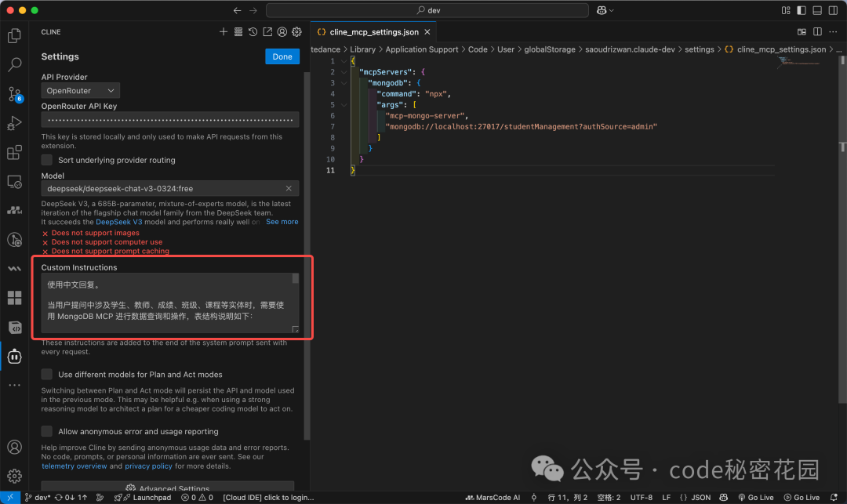Start a new Cline task with plus icon
Image resolution: width=847 pixels, height=504 pixels.
click(224, 31)
